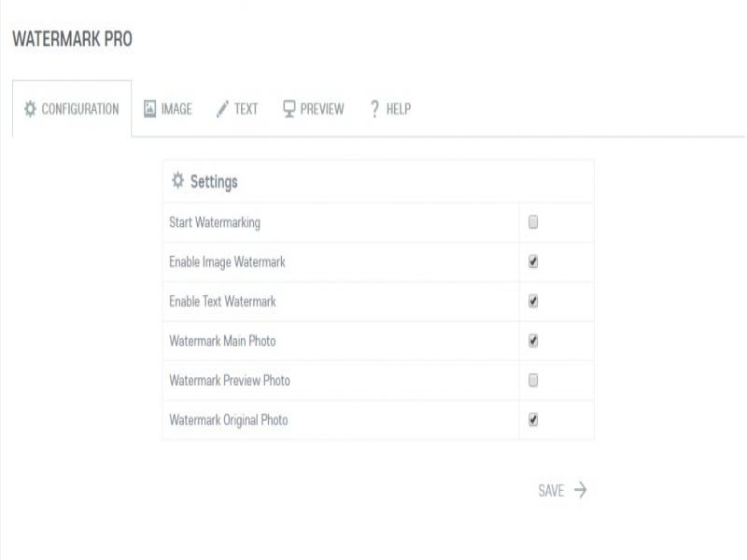Uncheck Watermark Main Photo option

point(533,341)
